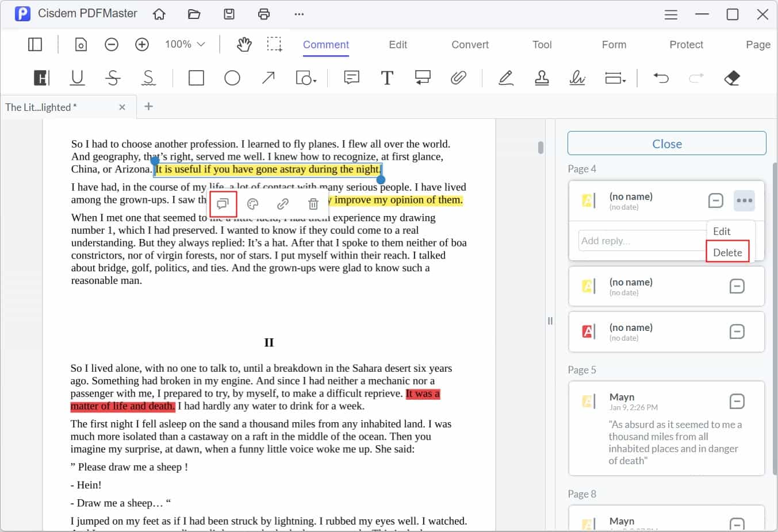Pick the Rectangle shape tool

coord(196,78)
